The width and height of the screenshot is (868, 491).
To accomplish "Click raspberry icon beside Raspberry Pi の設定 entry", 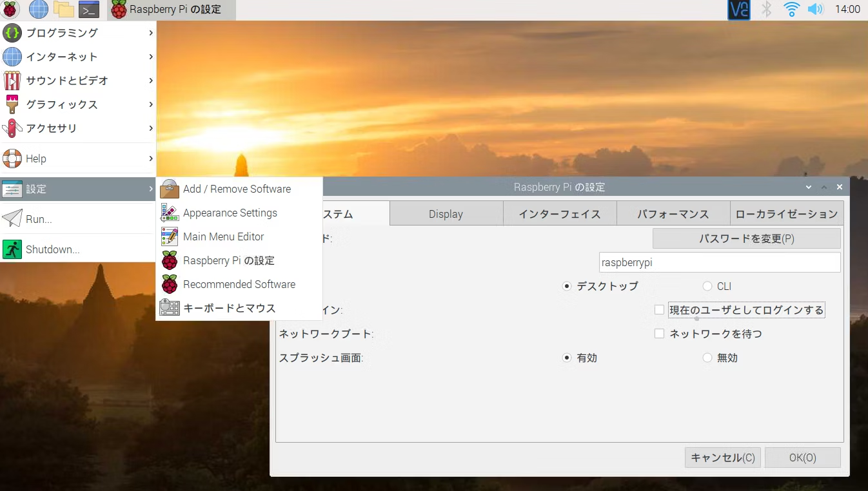I will (x=170, y=260).
